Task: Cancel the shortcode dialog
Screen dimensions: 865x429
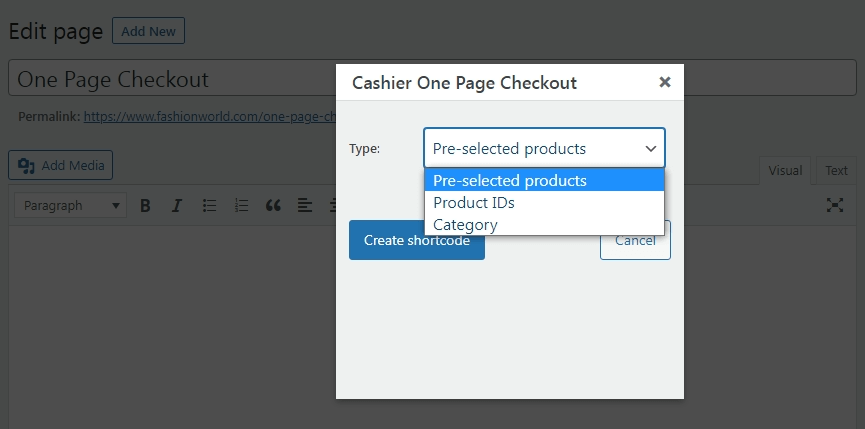Action: 635,240
